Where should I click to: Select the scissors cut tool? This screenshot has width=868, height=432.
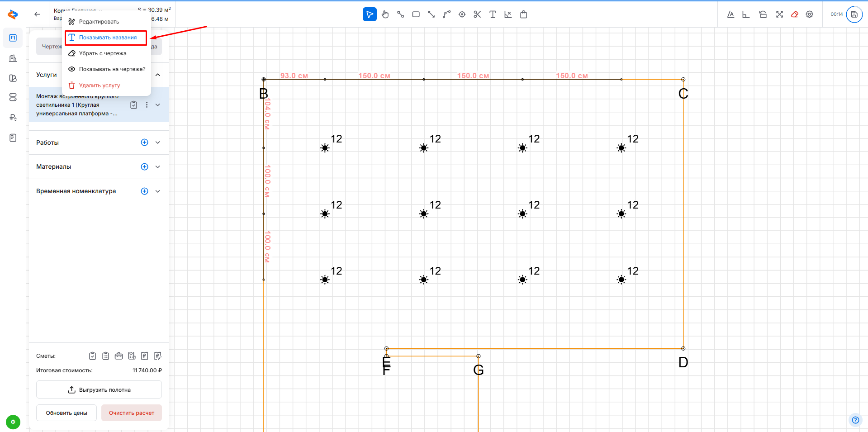pyautogui.click(x=477, y=14)
